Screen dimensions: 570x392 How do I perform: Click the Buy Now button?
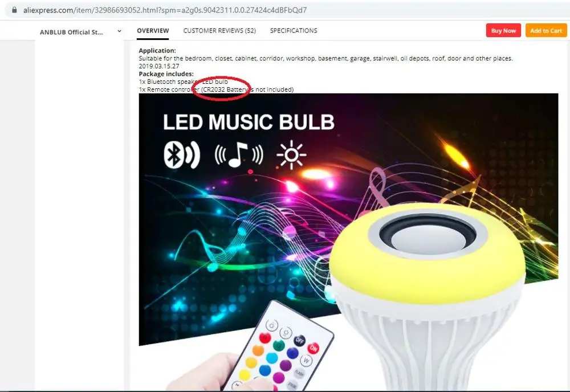[503, 31]
